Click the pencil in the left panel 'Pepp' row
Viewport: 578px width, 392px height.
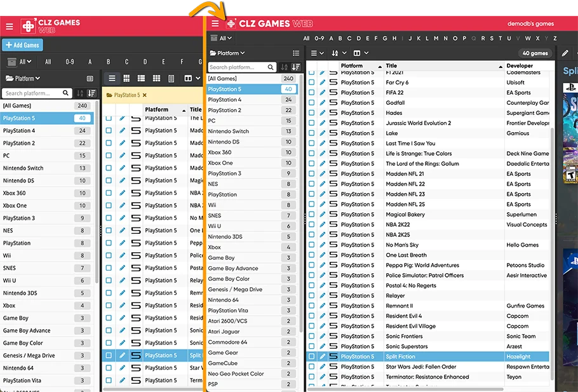(123, 243)
